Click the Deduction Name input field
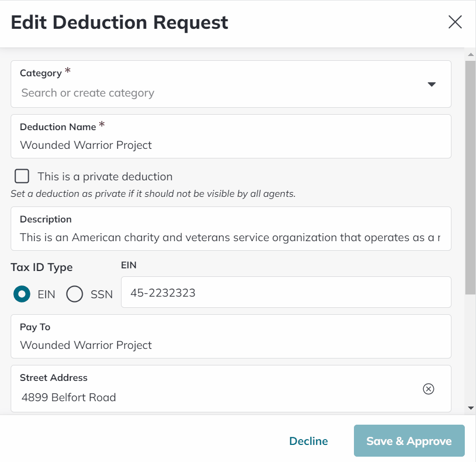The image size is (476, 462). 213,145
